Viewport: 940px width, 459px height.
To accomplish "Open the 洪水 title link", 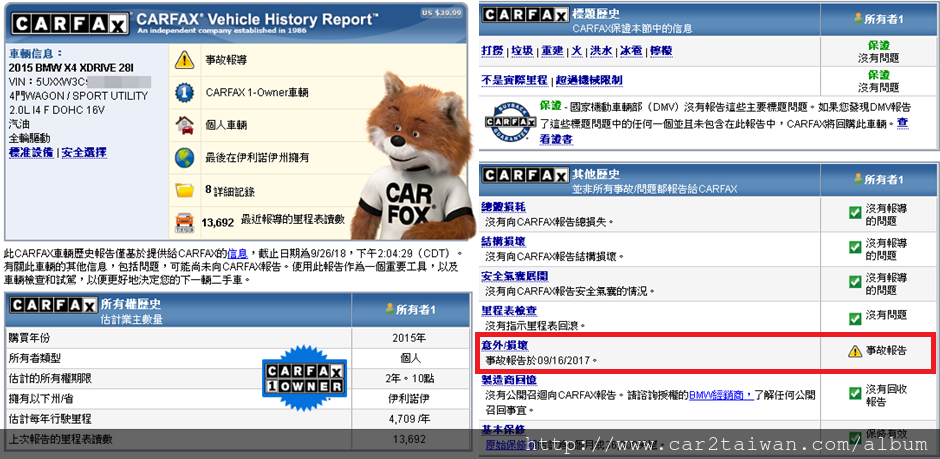I will 601,52.
